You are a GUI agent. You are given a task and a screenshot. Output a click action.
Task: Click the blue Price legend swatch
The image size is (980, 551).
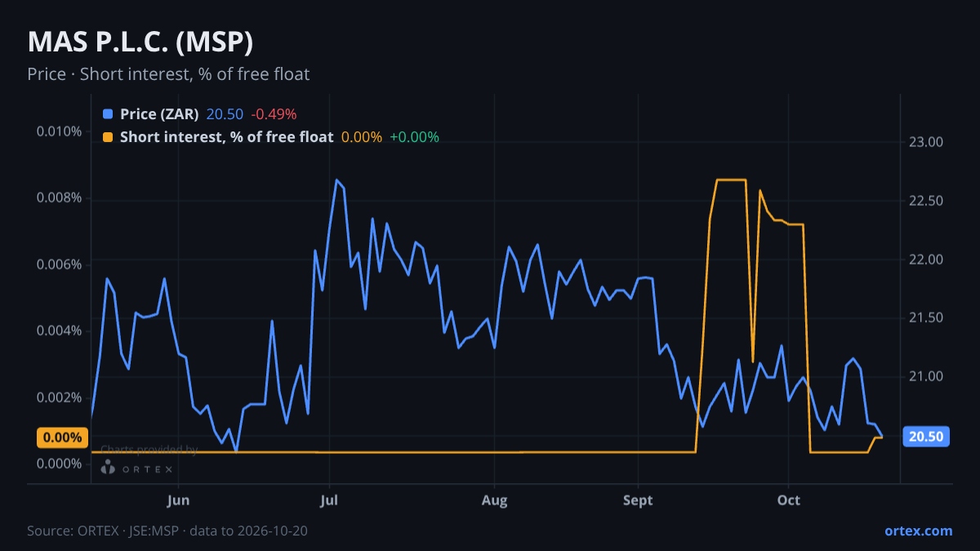(x=108, y=114)
